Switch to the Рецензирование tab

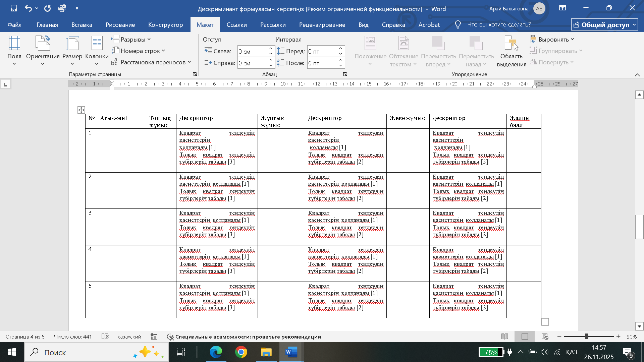(322, 25)
